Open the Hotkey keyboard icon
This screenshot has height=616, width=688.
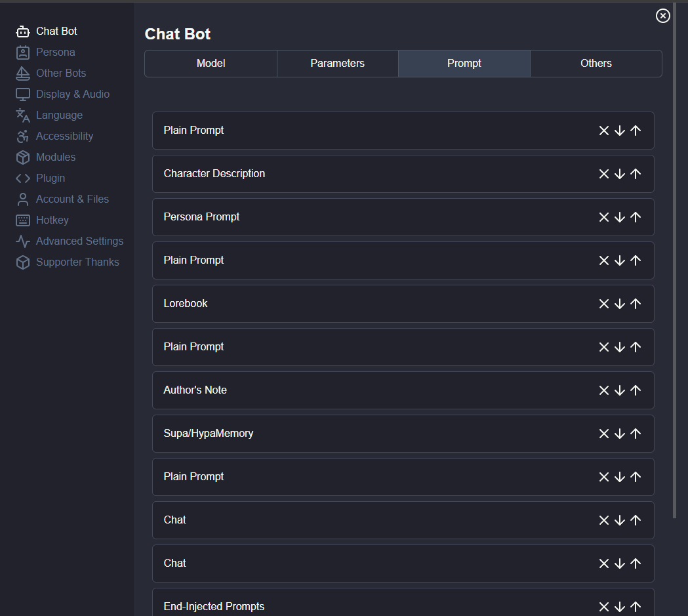23,220
